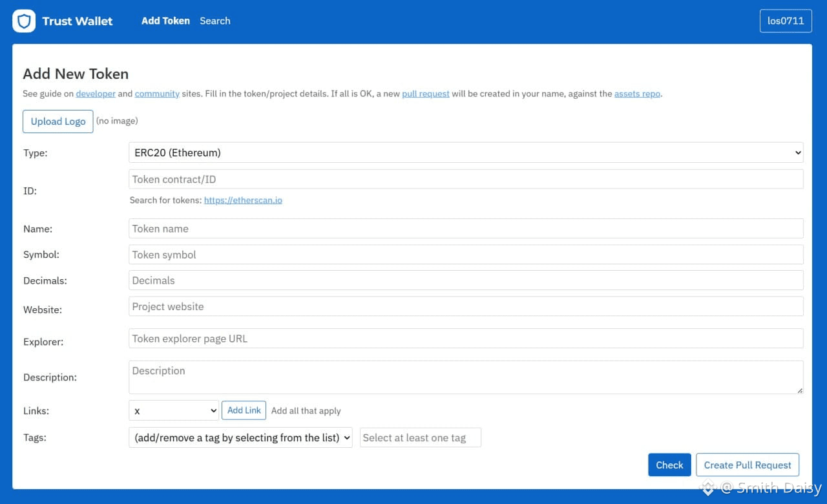Viewport: 827px width, 504px height.
Task: Click the Trust Wallet shield logo
Action: pyautogui.click(x=24, y=21)
